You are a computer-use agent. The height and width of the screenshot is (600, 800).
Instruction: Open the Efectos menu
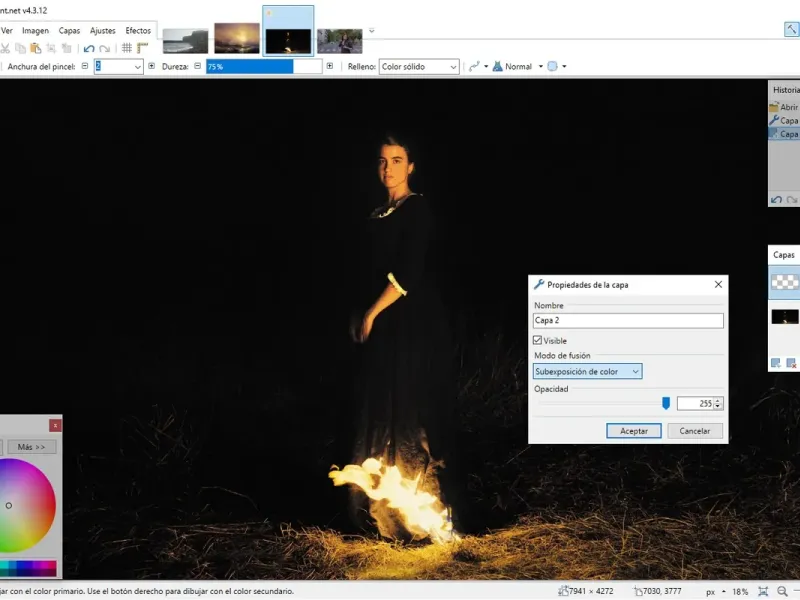138,31
